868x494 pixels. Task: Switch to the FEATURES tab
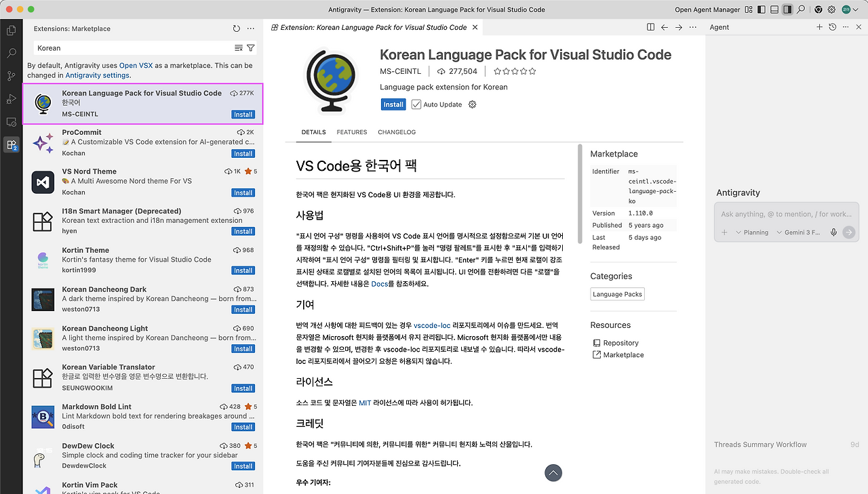(x=352, y=132)
